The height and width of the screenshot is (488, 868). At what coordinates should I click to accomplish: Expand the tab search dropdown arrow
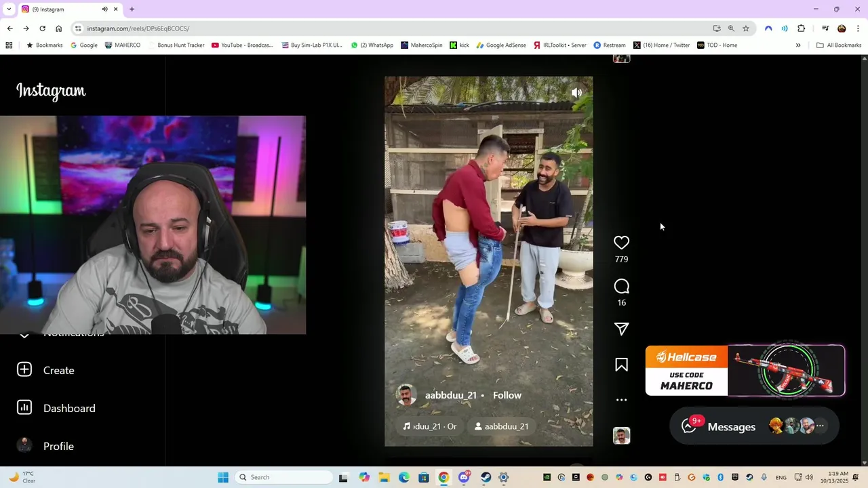[9, 9]
